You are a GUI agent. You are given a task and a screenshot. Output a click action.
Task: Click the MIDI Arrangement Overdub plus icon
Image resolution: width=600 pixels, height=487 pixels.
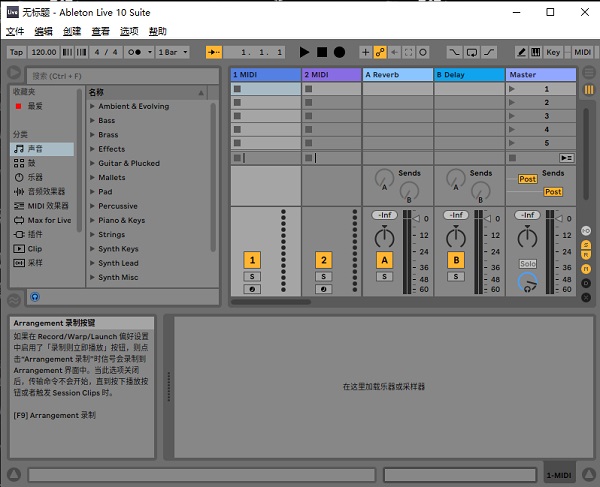(x=365, y=52)
